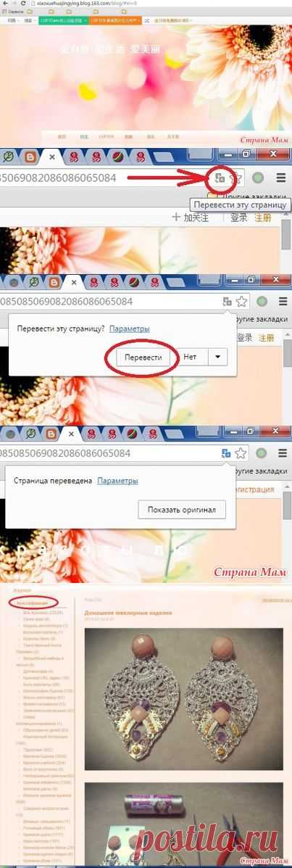Click the red-circled Перевести button
Viewport: 292px width, 868px height.
(x=143, y=357)
